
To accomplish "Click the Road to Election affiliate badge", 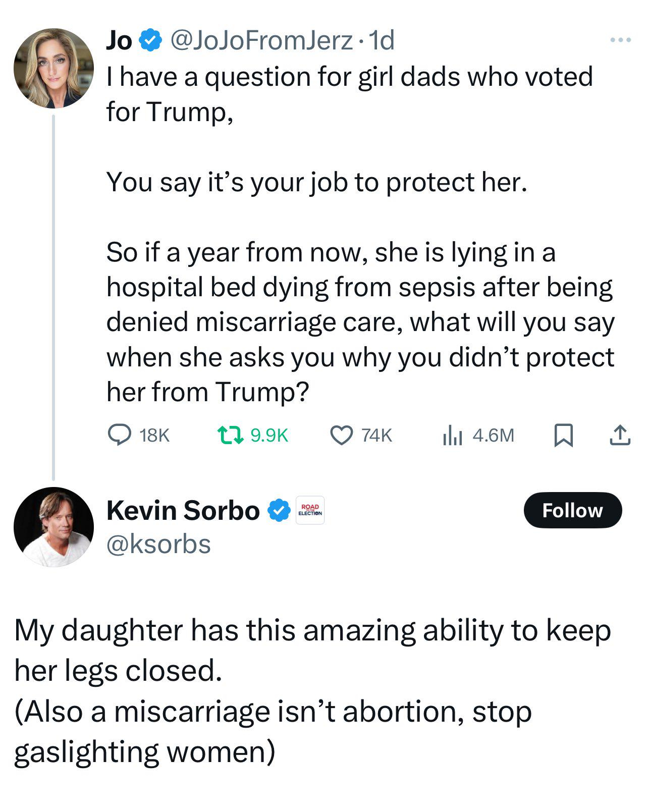I will pyautogui.click(x=310, y=510).
